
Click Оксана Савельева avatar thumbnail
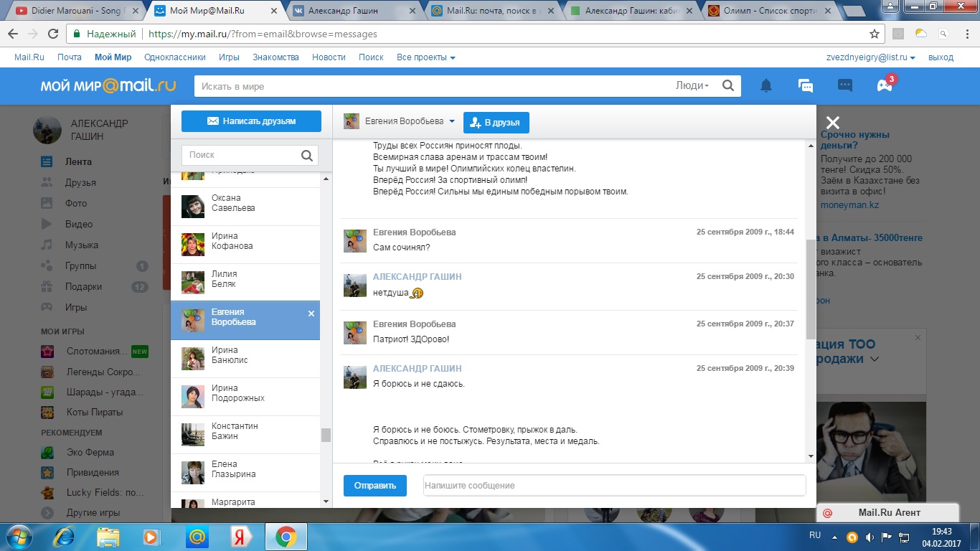(x=193, y=207)
